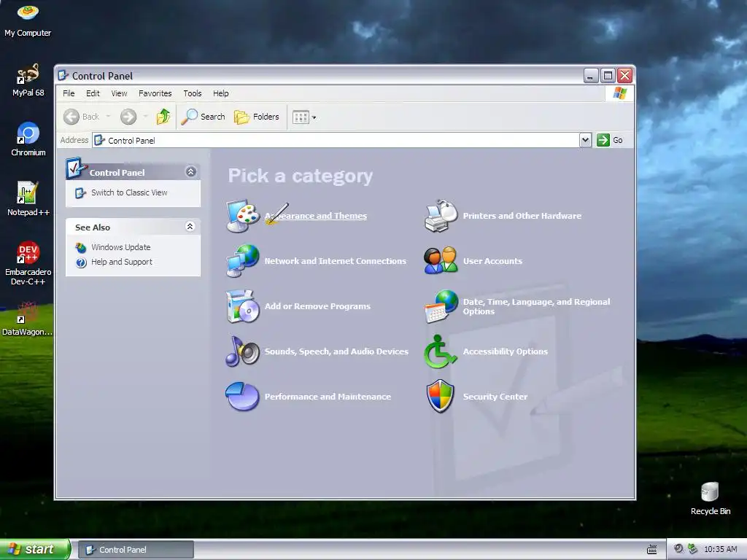This screenshot has height=560, width=747.
Task: Open the Forward history dropdown arrow
Action: click(145, 117)
